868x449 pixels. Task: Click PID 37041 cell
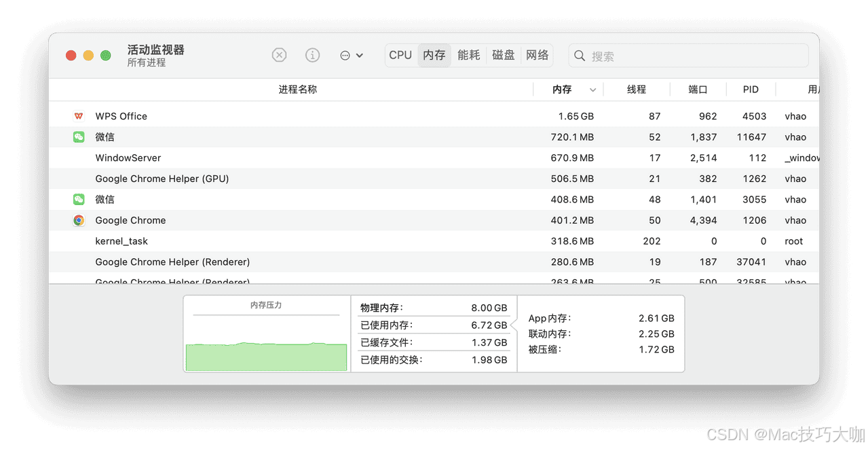pyautogui.click(x=751, y=262)
